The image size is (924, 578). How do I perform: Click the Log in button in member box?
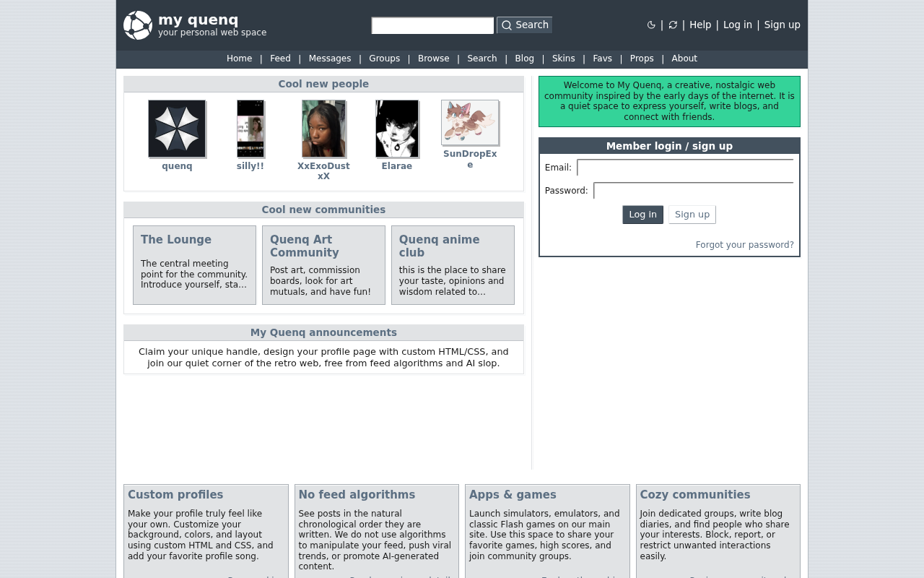click(642, 215)
